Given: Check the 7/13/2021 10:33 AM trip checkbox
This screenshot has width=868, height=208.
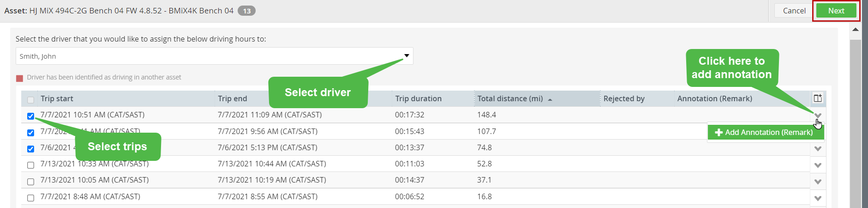Looking at the screenshot, I should [x=30, y=165].
